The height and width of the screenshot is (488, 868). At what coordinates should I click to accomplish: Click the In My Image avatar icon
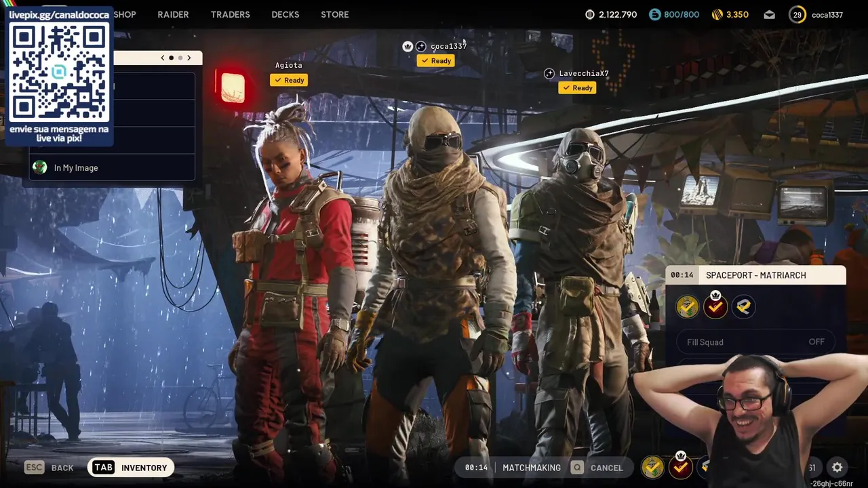pyautogui.click(x=40, y=167)
